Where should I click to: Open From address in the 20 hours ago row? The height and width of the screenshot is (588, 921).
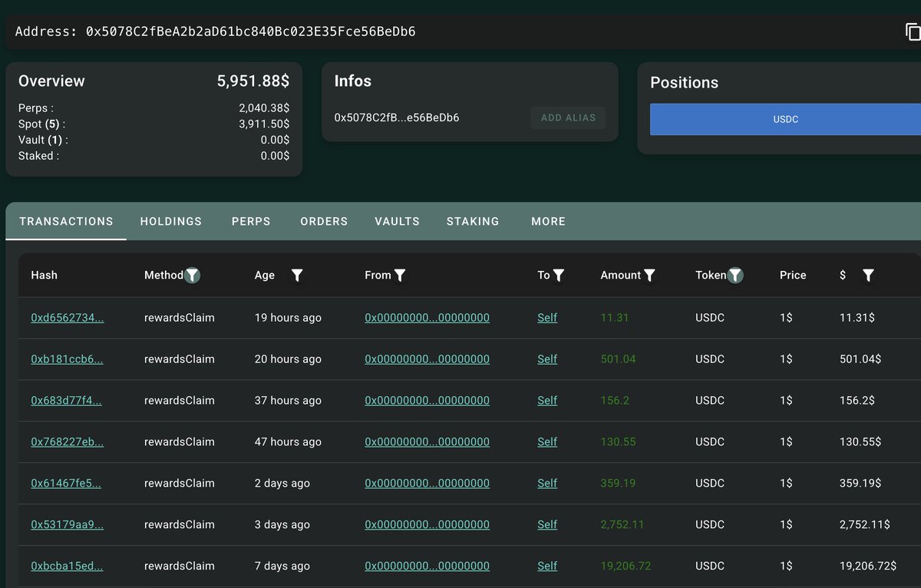427,359
